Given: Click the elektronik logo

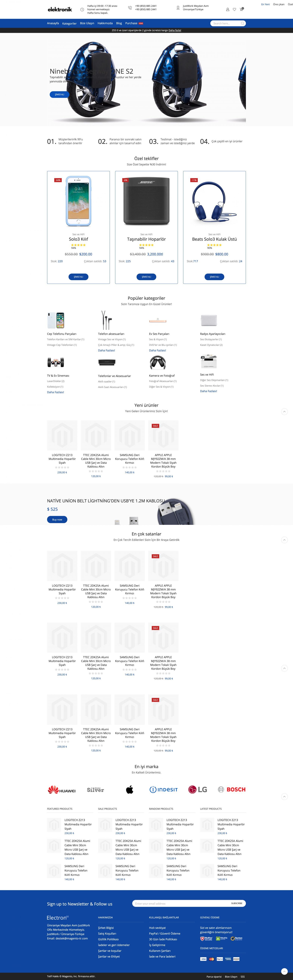Looking at the screenshot, I should [x=60, y=9].
